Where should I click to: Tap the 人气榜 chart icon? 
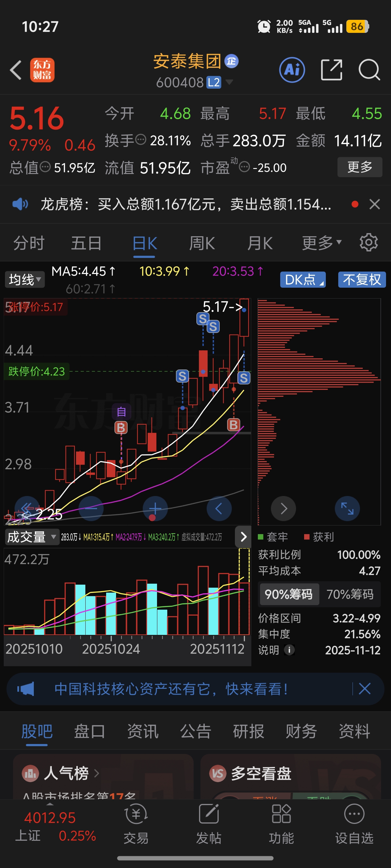(30, 773)
